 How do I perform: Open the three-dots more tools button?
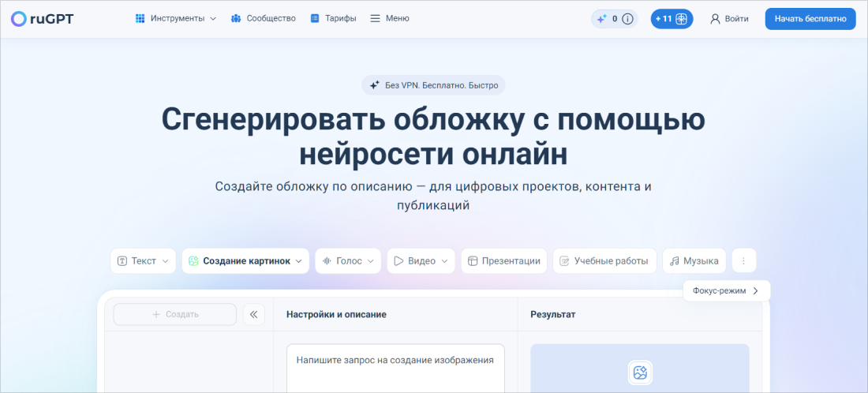tap(743, 261)
